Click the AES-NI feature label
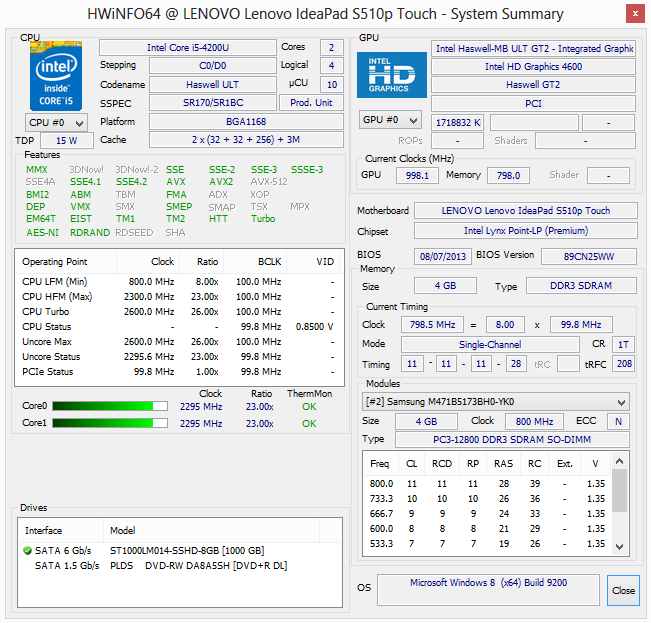This screenshot has height=623, width=651. [x=42, y=232]
